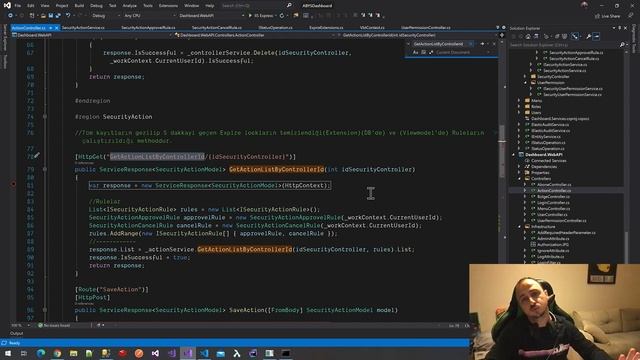Open the File menu
The height and width of the screenshot is (360, 640).
(x=18, y=6)
